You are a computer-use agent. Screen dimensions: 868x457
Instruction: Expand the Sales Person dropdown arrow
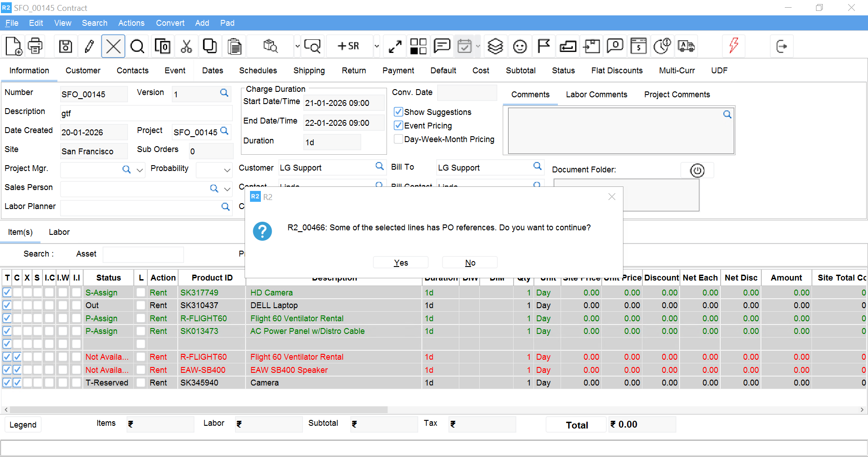[227, 189]
